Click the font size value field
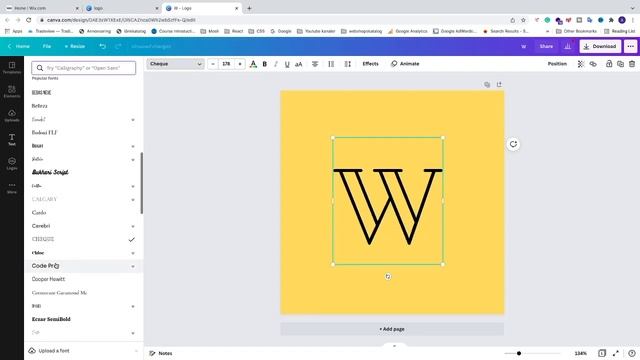This screenshot has width=640, height=360. tap(226, 64)
